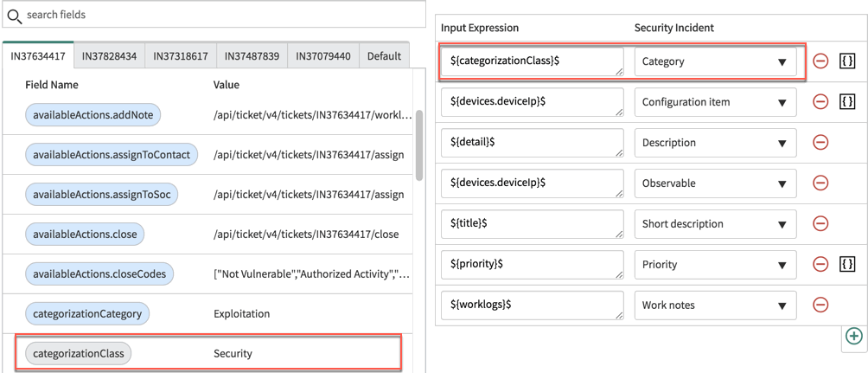Edit the ${priority}$ input expression
Viewport: 868px width, 373px height.
tap(533, 264)
